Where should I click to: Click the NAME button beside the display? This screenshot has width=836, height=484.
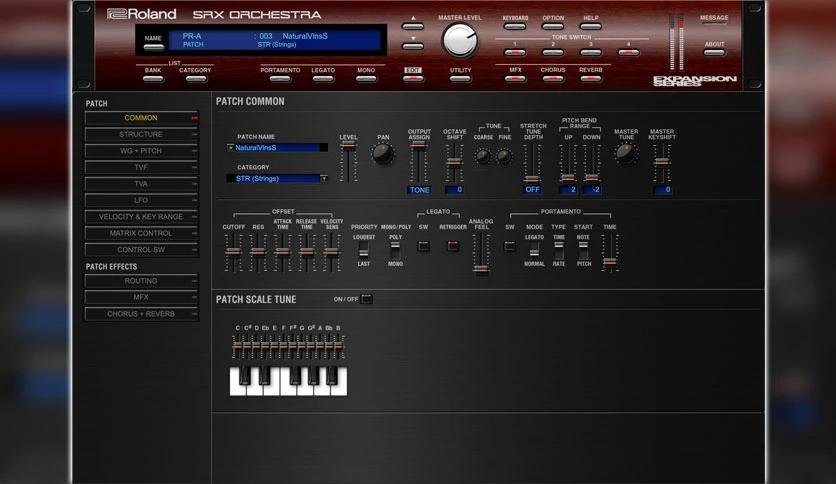pos(153,46)
